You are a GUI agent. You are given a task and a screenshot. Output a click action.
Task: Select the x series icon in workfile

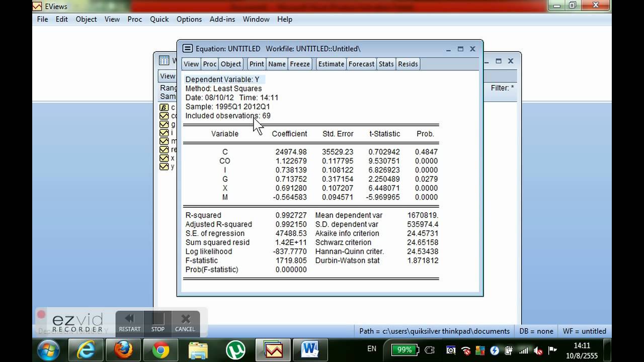pos(164,158)
